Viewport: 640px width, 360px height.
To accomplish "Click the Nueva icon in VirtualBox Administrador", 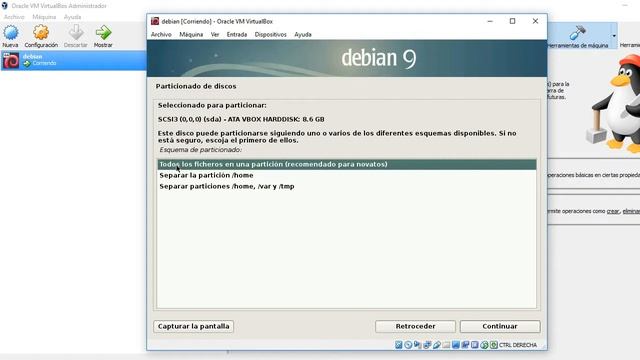I will coord(11,33).
